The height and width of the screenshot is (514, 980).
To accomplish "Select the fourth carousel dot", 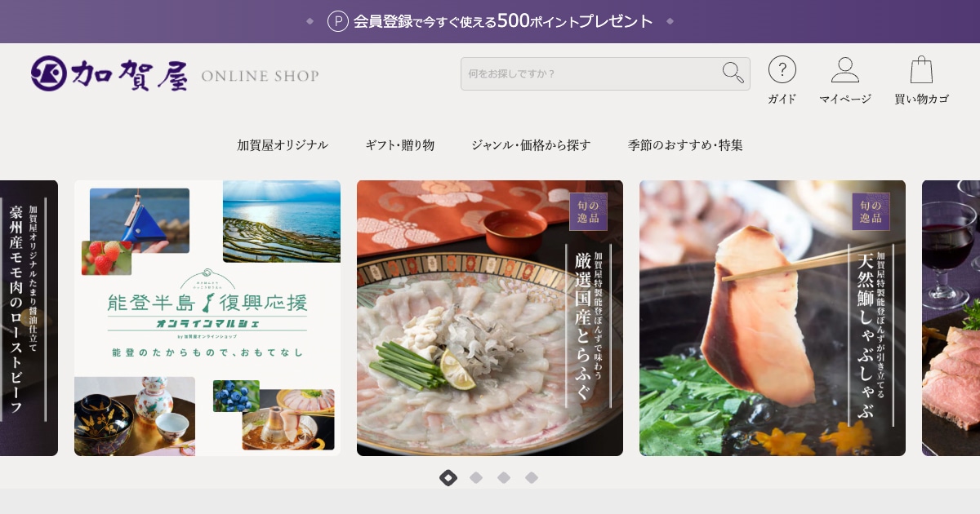I will click(532, 477).
